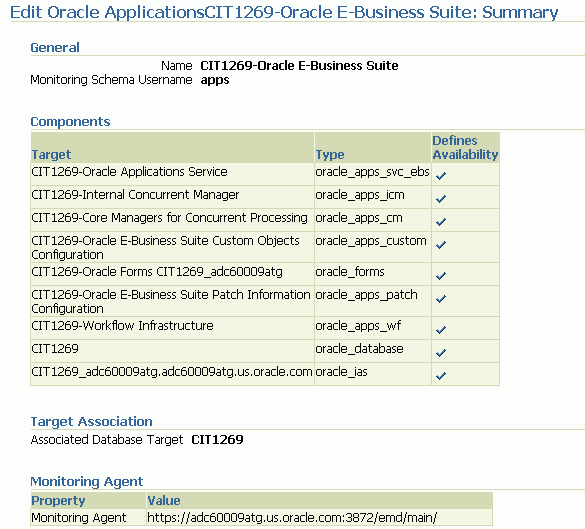Click checkmark icon in oracle_apps_wf row

tap(441, 330)
